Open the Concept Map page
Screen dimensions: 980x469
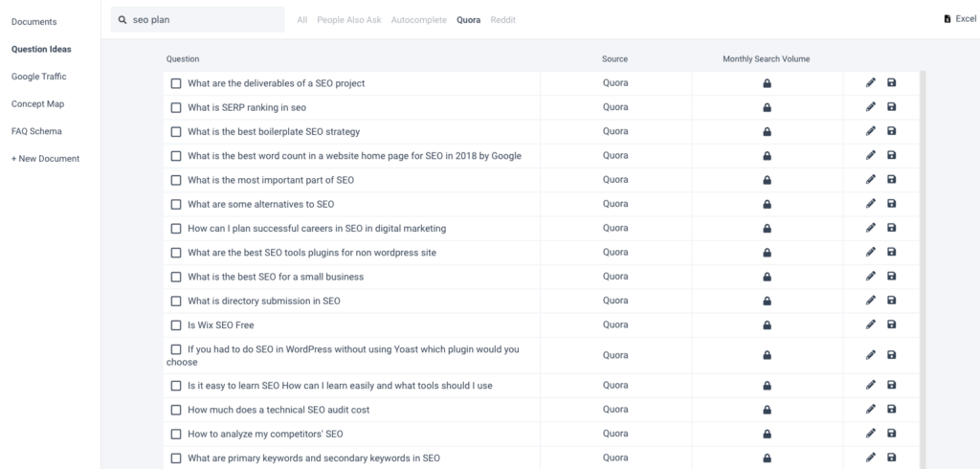tap(37, 104)
